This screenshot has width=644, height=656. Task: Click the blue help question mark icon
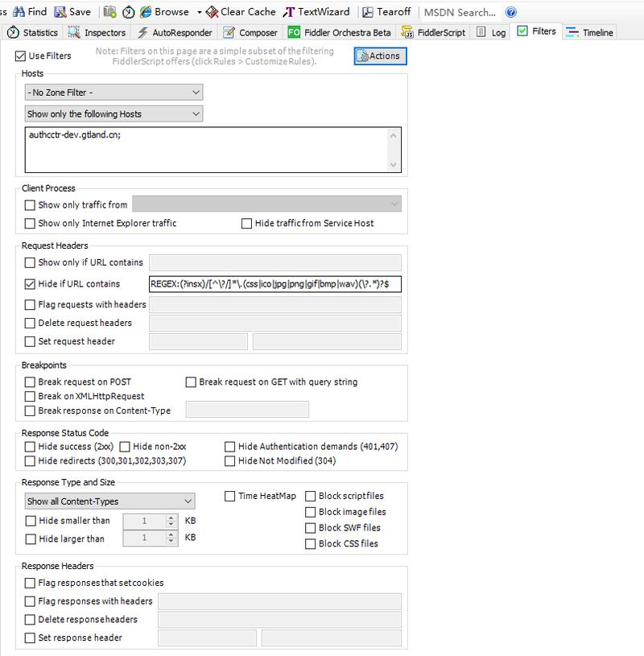[x=511, y=12]
